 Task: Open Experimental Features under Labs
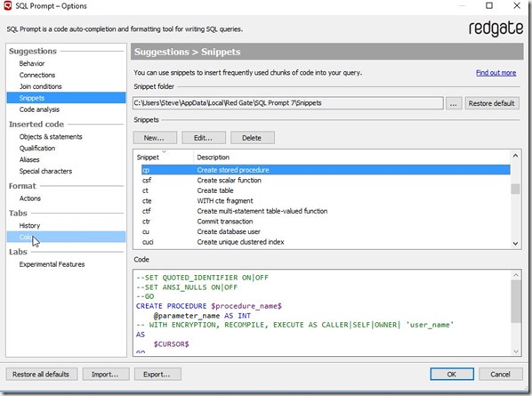[x=52, y=264]
